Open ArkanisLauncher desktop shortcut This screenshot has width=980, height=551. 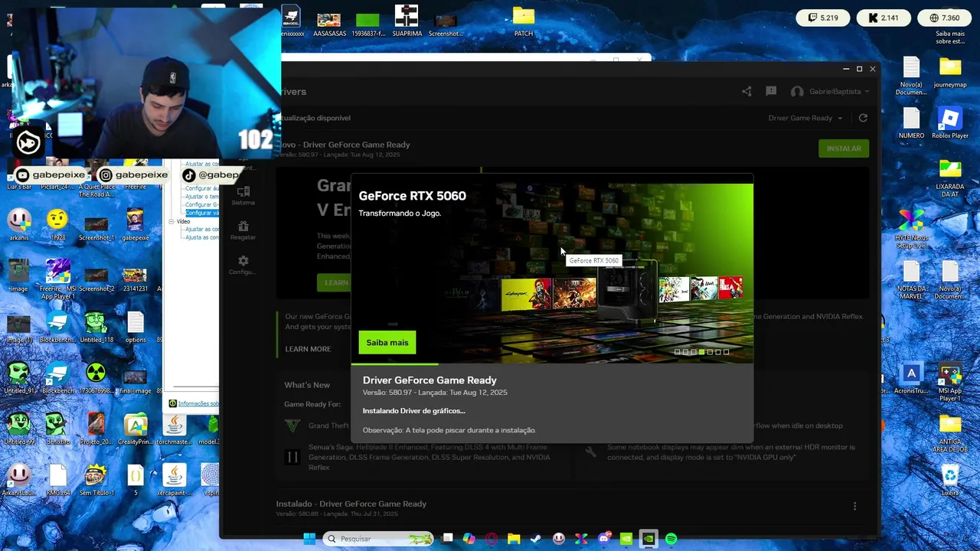18,481
